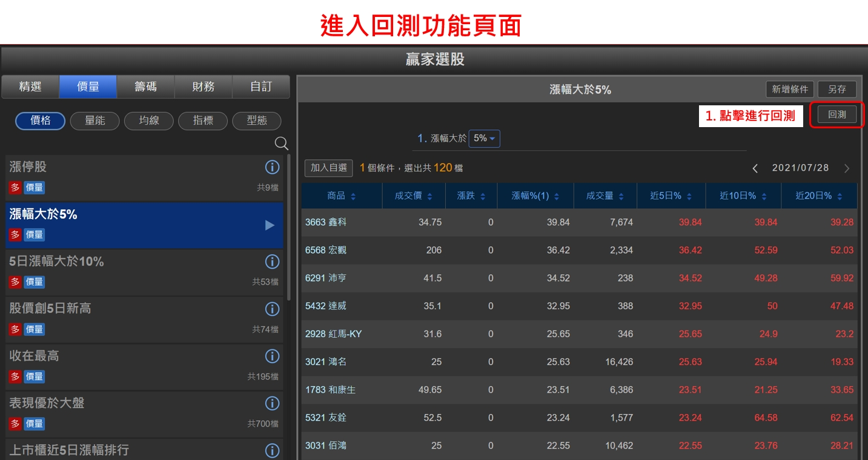Screen dimensions: 868x460
Task: Sort table by 近20日% column
Action: pyautogui.click(x=818, y=196)
